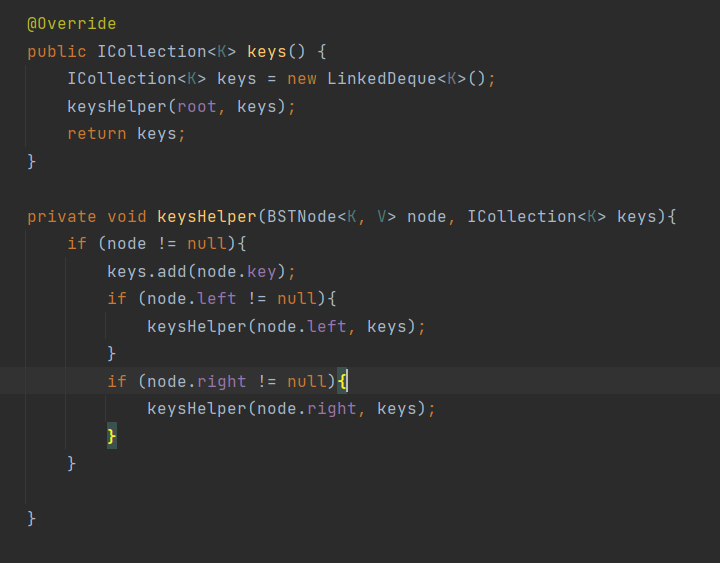
Task: Click the 'V' generic parameter in BSTNode
Action: (381, 216)
